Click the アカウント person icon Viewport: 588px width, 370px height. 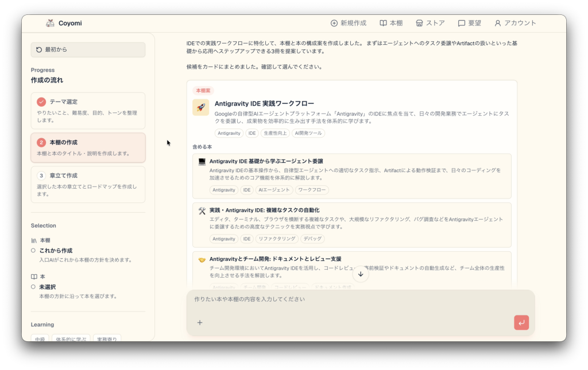(498, 23)
